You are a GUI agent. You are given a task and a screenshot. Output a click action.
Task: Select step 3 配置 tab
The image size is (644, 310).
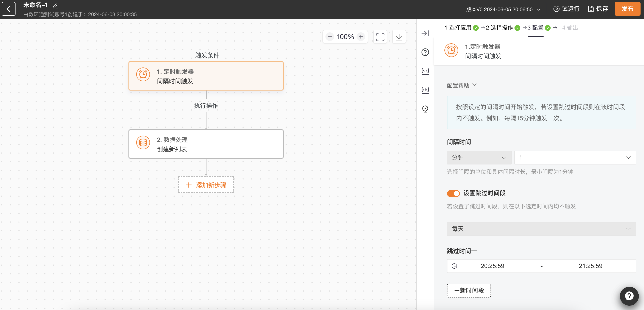pos(539,28)
